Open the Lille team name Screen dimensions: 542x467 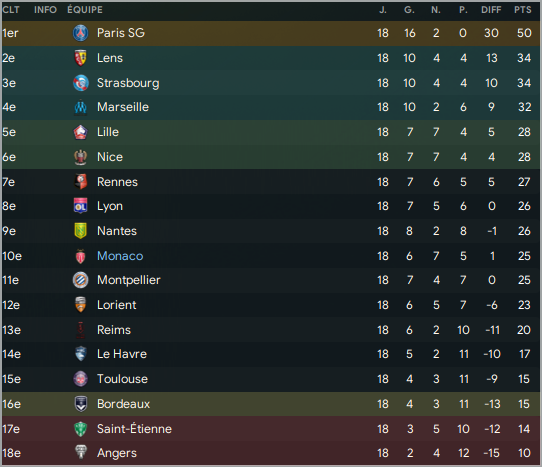click(108, 132)
